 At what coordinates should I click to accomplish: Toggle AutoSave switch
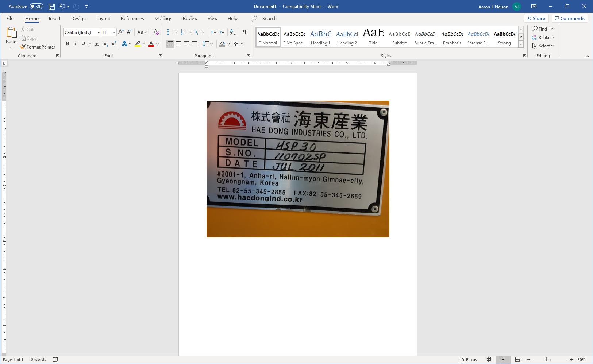36,7
